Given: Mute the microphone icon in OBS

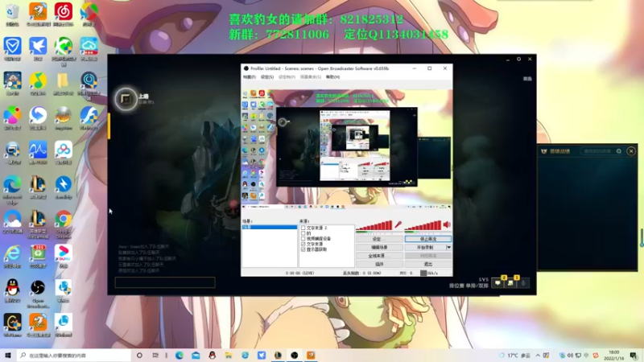Looking at the screenshot, I should click(398, 224).
